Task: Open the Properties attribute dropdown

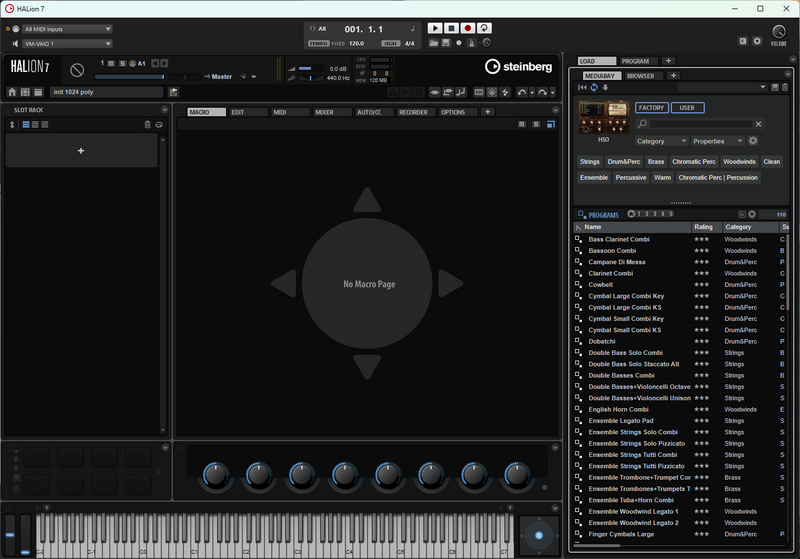Action: point(717,141)
